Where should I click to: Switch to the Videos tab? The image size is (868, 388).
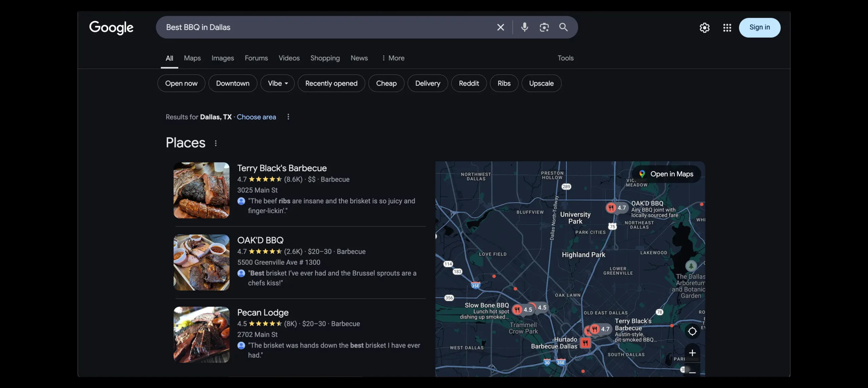(x=289, y=58)
